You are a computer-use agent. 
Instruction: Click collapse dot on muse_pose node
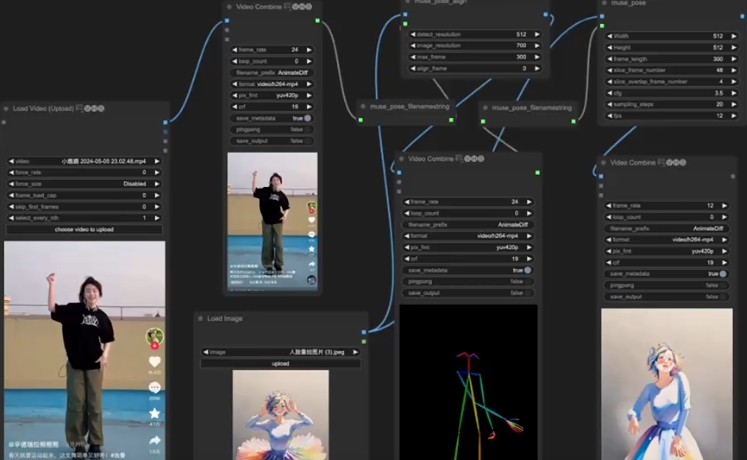(x=603, y=2)
